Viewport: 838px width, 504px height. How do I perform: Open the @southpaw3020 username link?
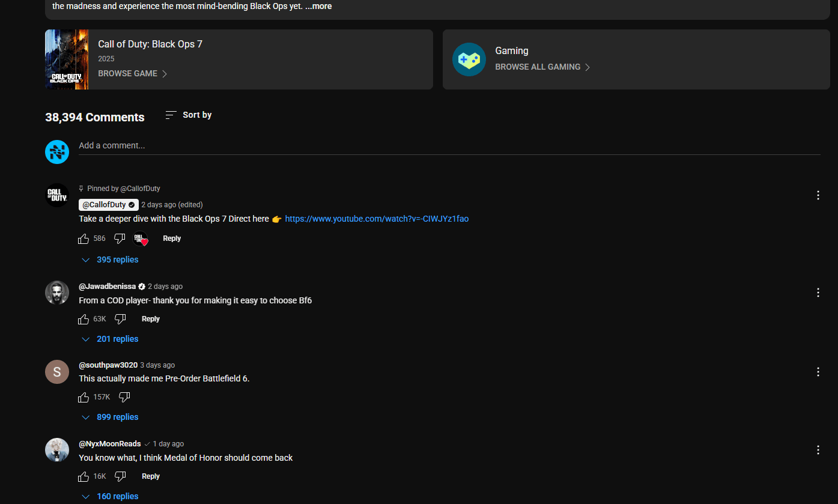point(108,365)
